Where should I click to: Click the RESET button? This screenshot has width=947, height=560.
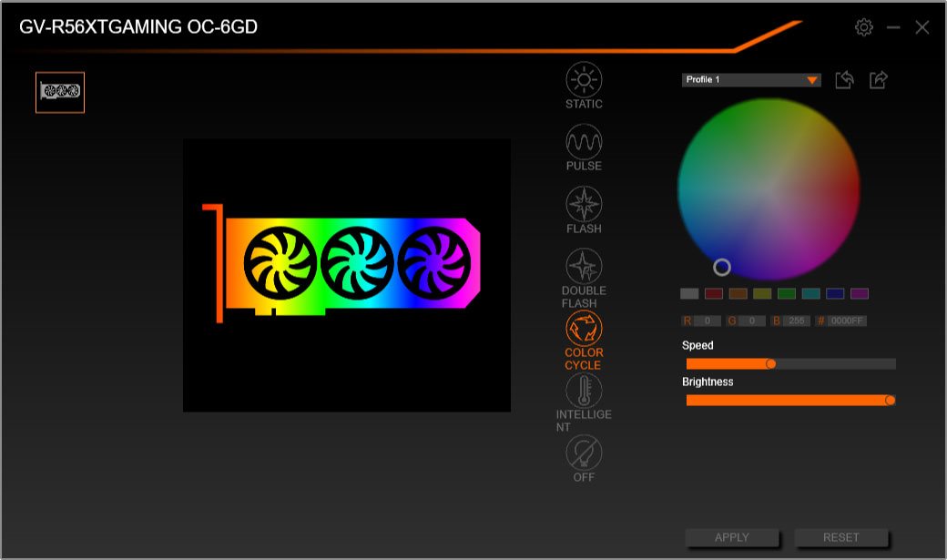843,537
